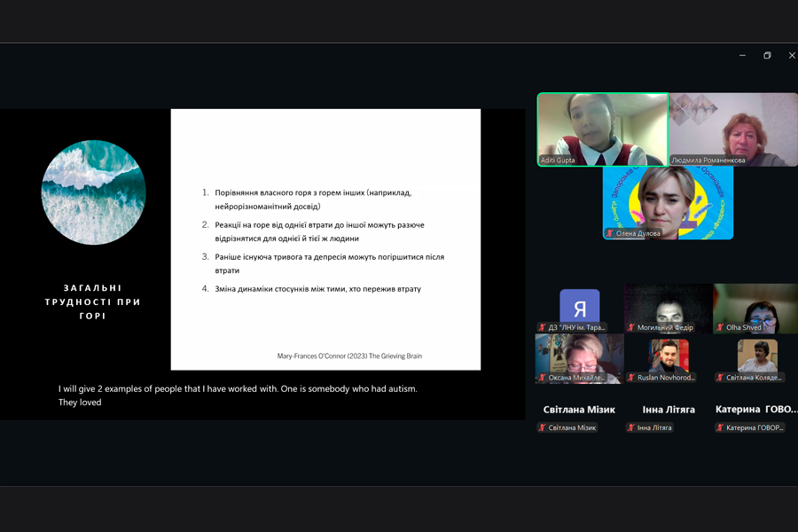
Task: Select Світлана Коляде... participant tile
Action: click(x=755, y=359)
